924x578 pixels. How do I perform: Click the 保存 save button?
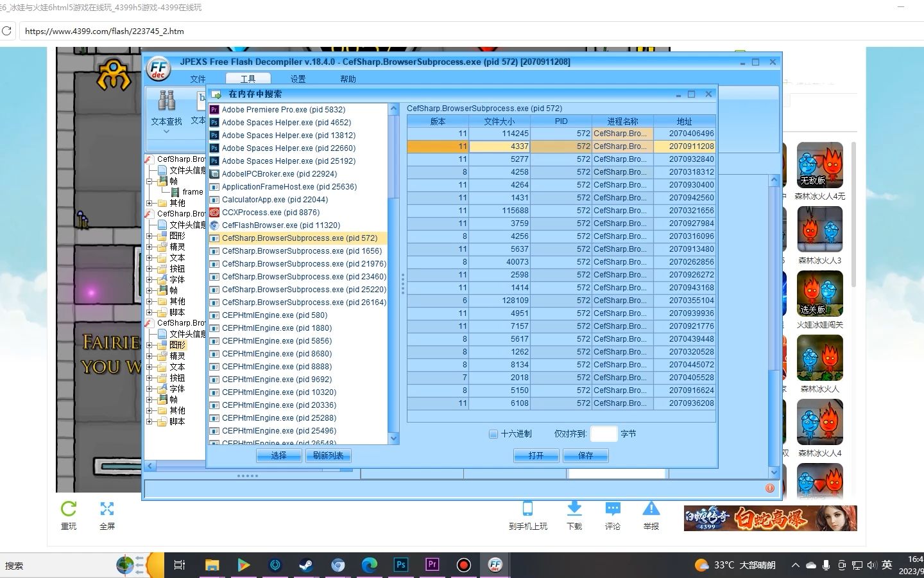[585, 455]
